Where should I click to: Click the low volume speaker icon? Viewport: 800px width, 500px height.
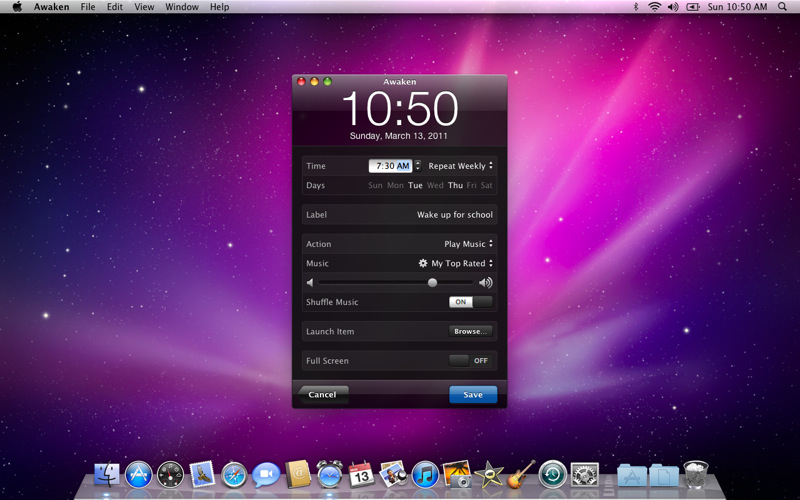(310, 283)
